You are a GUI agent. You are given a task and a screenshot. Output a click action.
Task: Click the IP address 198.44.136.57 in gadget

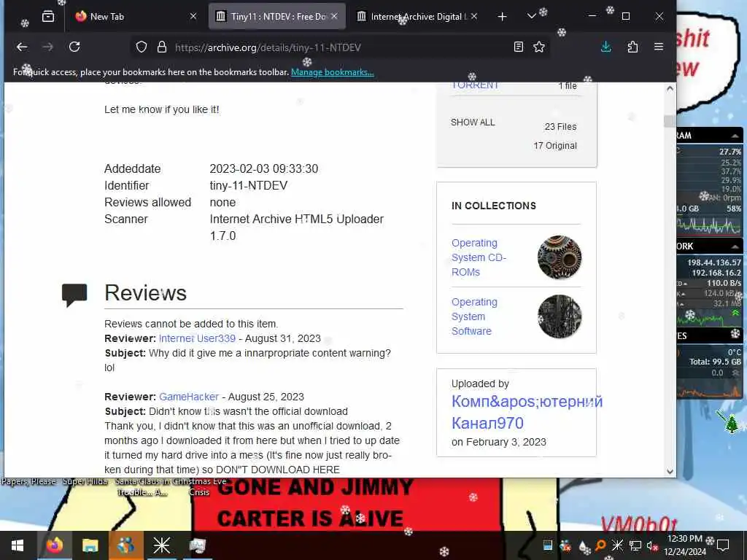point(714,262)
